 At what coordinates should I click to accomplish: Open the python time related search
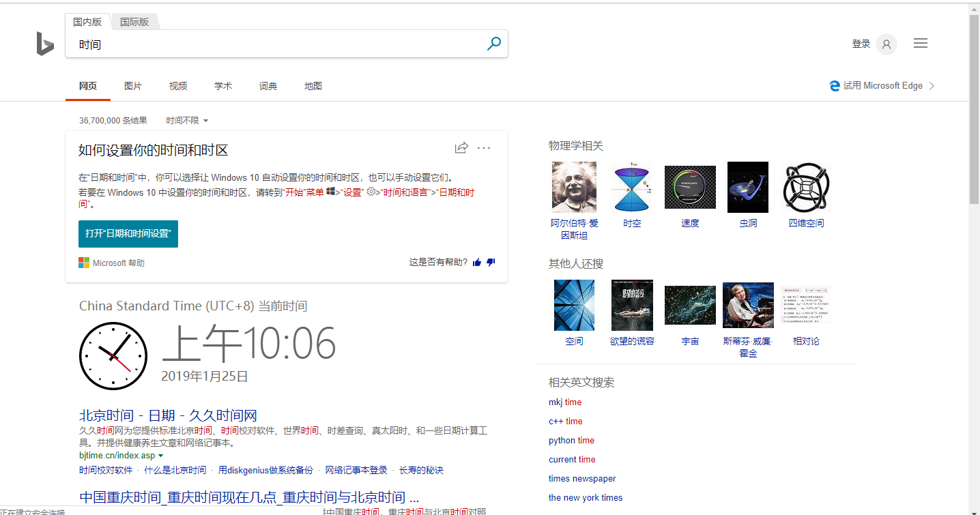click(571, 440)
